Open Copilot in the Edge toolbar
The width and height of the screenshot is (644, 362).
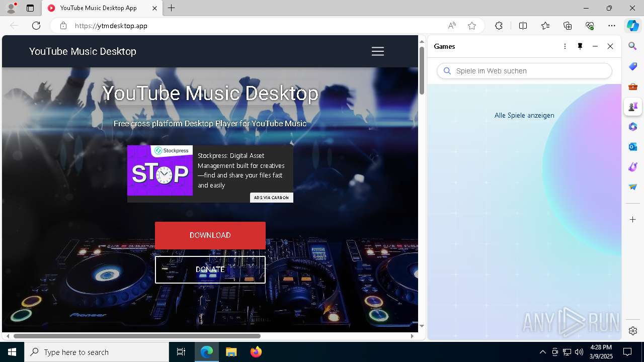click(632, 26)
